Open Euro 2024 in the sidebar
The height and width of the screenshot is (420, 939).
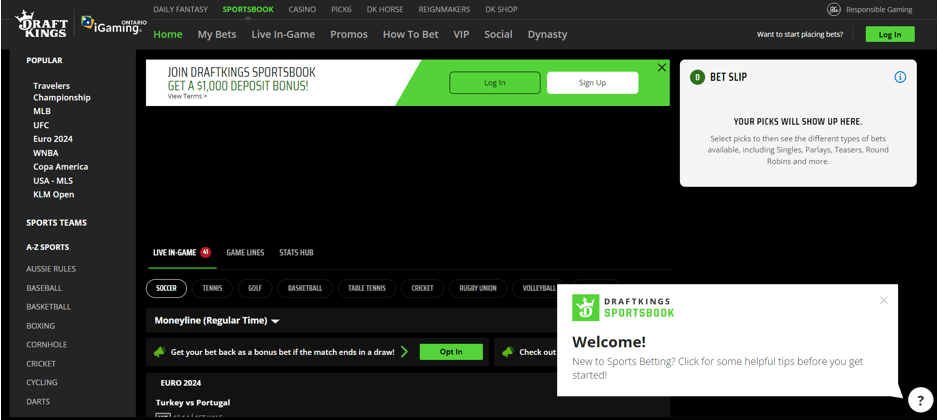53,139
